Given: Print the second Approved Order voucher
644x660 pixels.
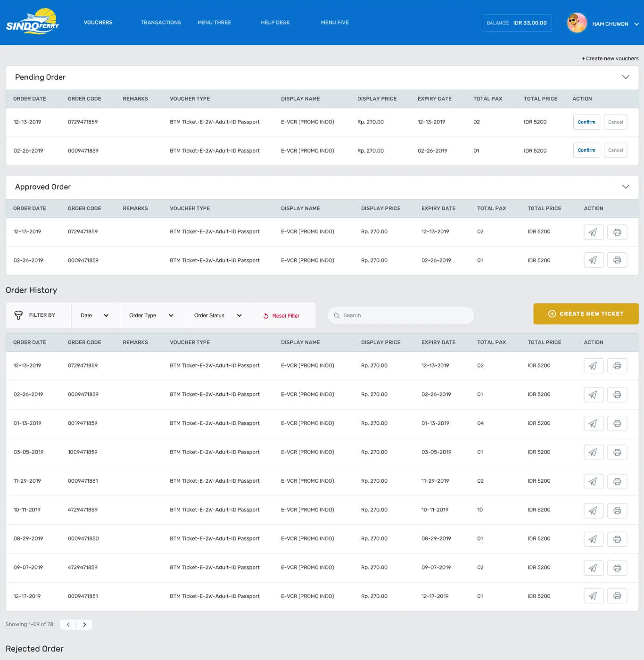Looking at the screenshot, I should (x=617, y=260).
